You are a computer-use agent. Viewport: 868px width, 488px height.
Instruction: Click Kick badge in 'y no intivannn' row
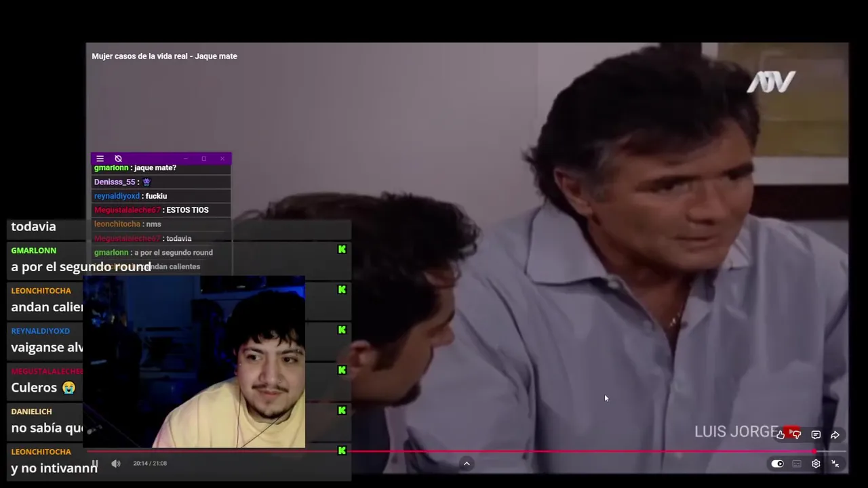click(342, 451)
